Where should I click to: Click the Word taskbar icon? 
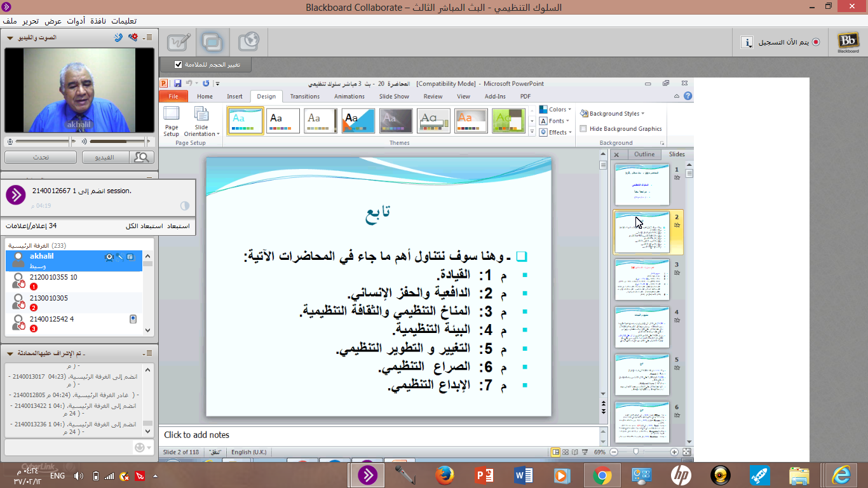[524, 475]
